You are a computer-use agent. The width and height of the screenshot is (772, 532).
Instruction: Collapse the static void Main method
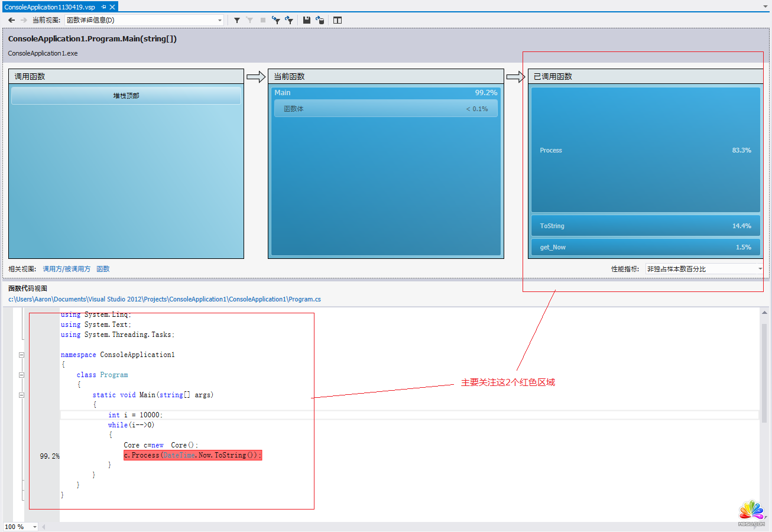coord(22,395)
